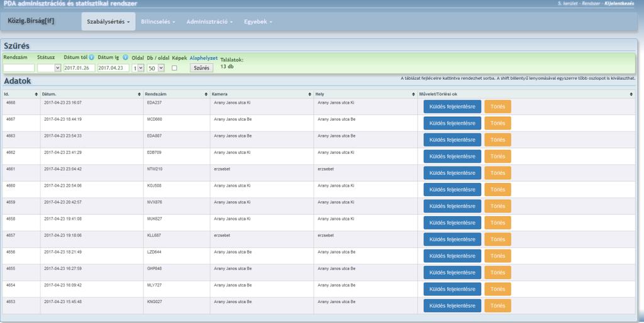Click Törlés for record 4668
This screenshot has height=323, width=644.
(498, 107)
